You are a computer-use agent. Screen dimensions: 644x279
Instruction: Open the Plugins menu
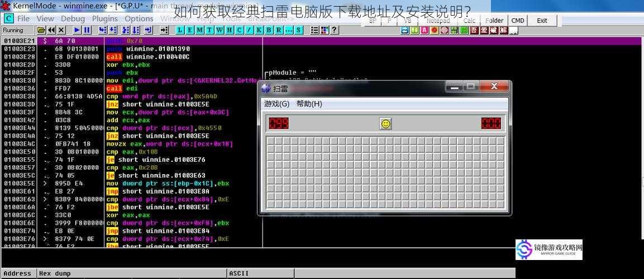click(105, 18)
